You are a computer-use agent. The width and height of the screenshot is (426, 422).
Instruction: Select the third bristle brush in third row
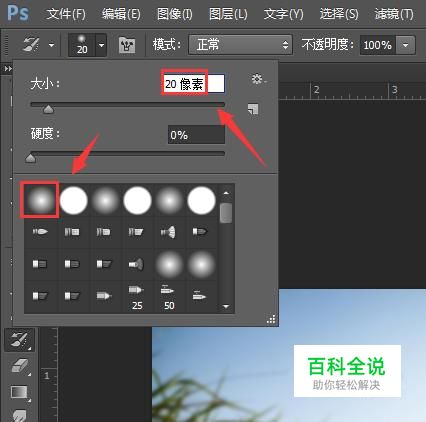[x=104, y=264]
